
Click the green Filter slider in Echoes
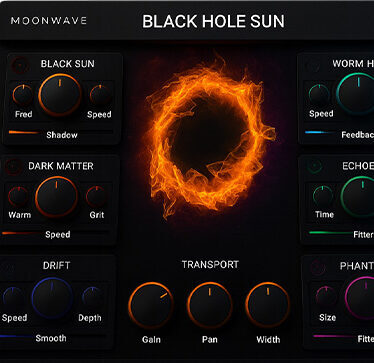point(341,233)
